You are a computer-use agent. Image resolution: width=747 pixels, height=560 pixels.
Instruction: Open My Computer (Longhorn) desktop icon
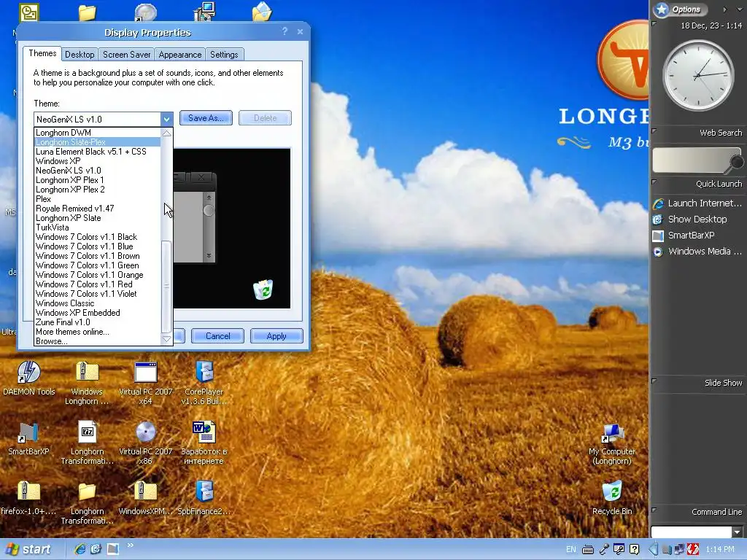pos(612,433)
